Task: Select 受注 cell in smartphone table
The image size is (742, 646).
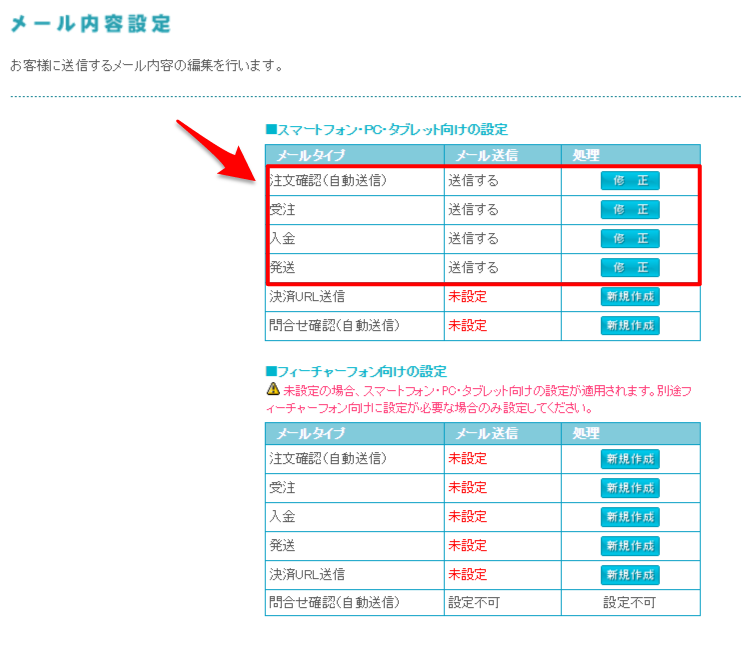Action: click(355, 209)
